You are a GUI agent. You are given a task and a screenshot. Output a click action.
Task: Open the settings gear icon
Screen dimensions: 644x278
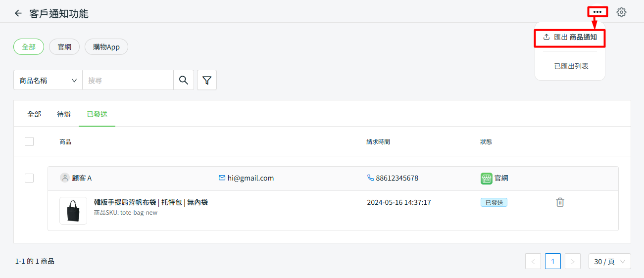(621, 12)
